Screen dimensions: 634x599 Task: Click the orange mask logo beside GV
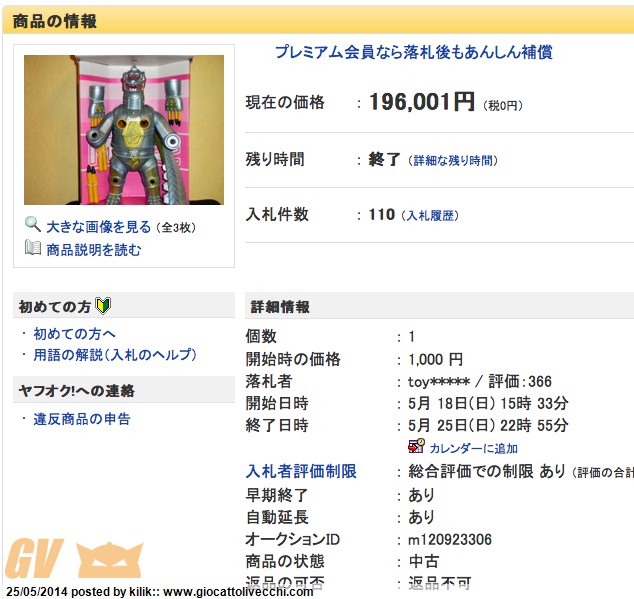point(110,560)
